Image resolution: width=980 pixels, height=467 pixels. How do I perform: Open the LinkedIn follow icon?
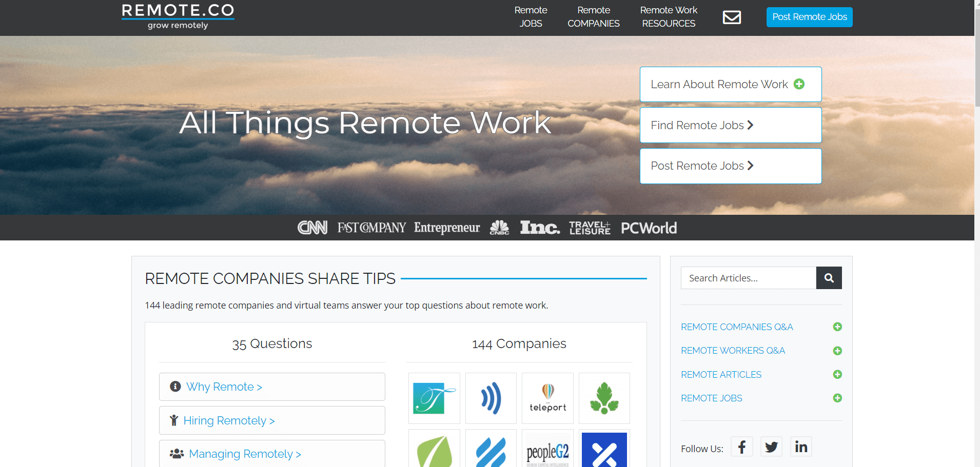pyautogui.click(x=801, y=447)
